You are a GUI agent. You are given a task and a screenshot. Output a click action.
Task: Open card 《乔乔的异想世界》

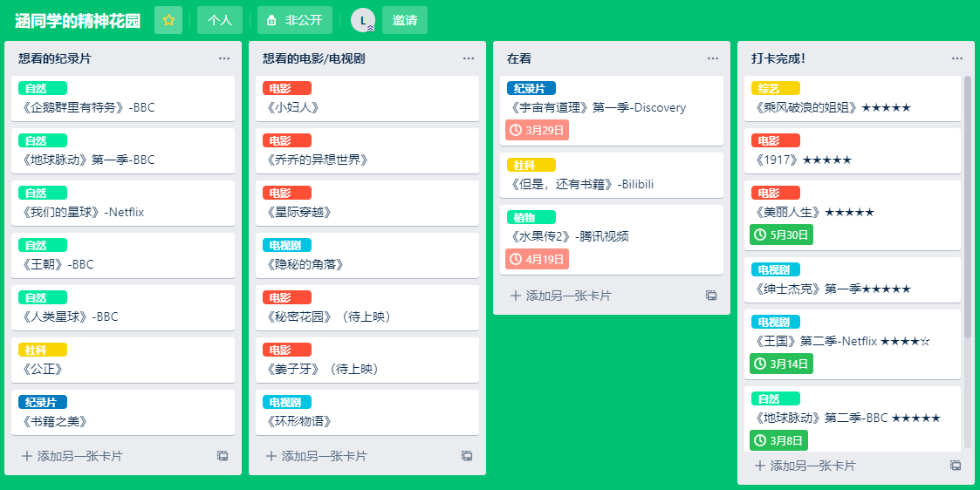tap(367, 151)
